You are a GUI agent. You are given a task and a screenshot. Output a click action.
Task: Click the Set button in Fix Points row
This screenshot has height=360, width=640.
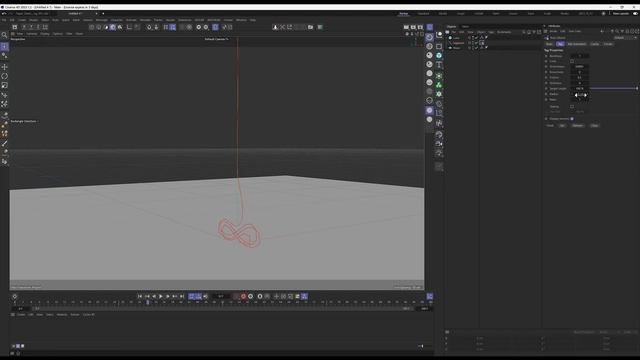point(562,126)
